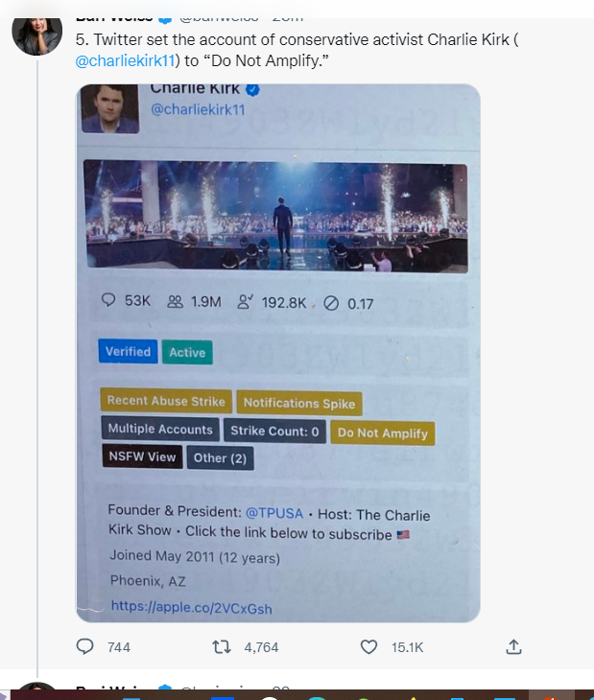Expand the Other (2) tag

point(220,458)
